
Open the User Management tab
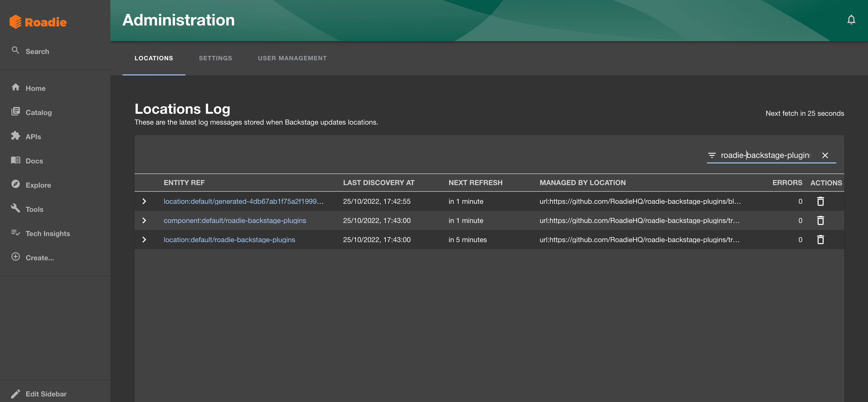[292, 58]
